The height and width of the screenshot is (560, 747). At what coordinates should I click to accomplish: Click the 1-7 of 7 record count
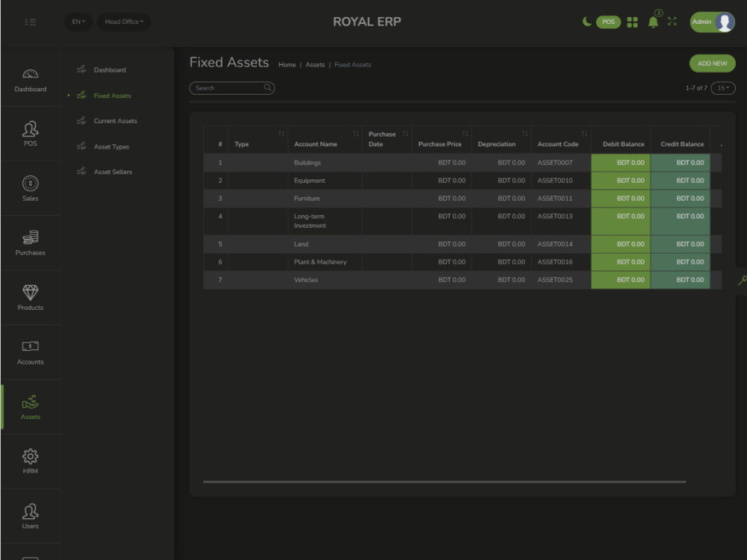tap(696, 88)
